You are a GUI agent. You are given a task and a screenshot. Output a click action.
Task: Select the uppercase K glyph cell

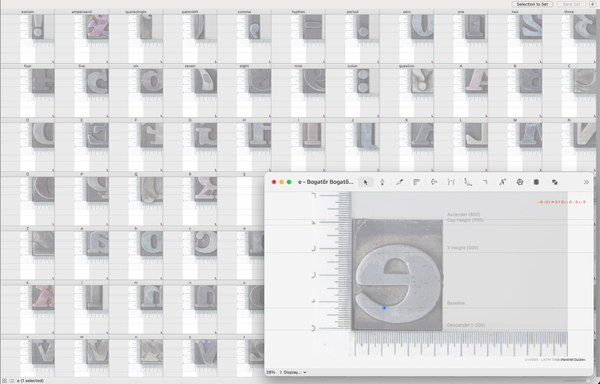point(407,145)
